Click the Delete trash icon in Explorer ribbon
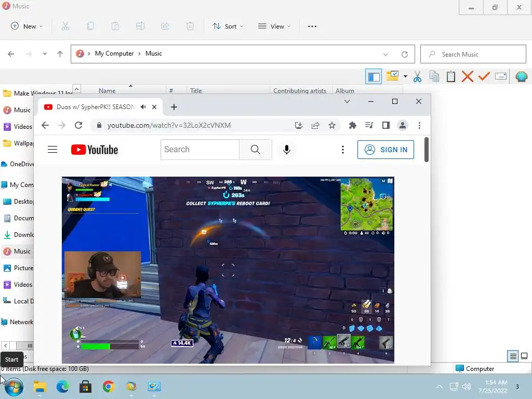 coord(190,26)
